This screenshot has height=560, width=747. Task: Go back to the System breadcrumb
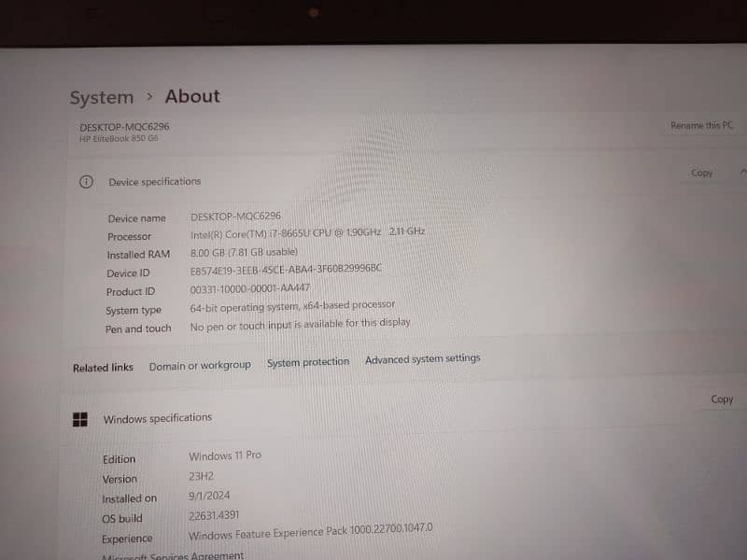click(x=102, y=98)
